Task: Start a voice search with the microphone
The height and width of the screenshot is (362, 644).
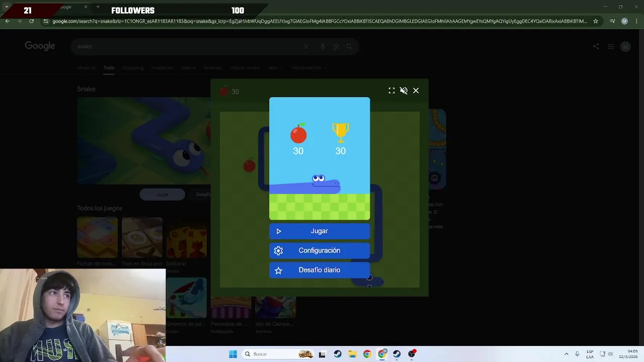Action: (323, 47)
